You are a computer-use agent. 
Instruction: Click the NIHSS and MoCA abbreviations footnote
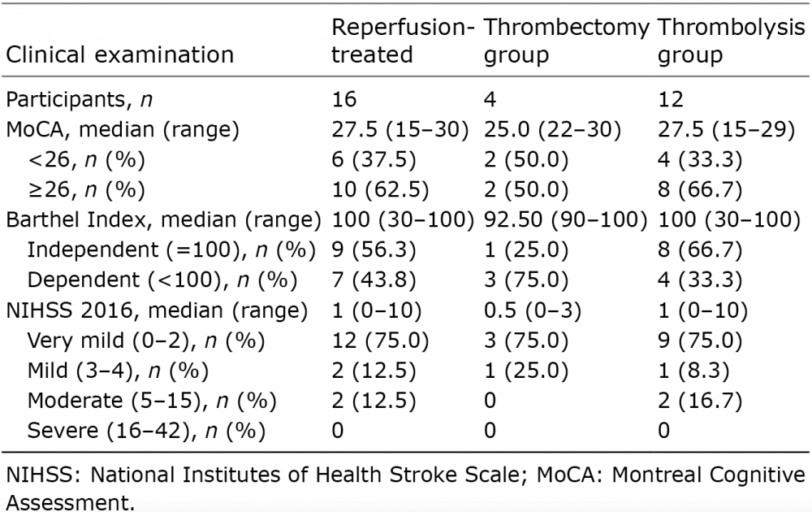pos(406,485)
